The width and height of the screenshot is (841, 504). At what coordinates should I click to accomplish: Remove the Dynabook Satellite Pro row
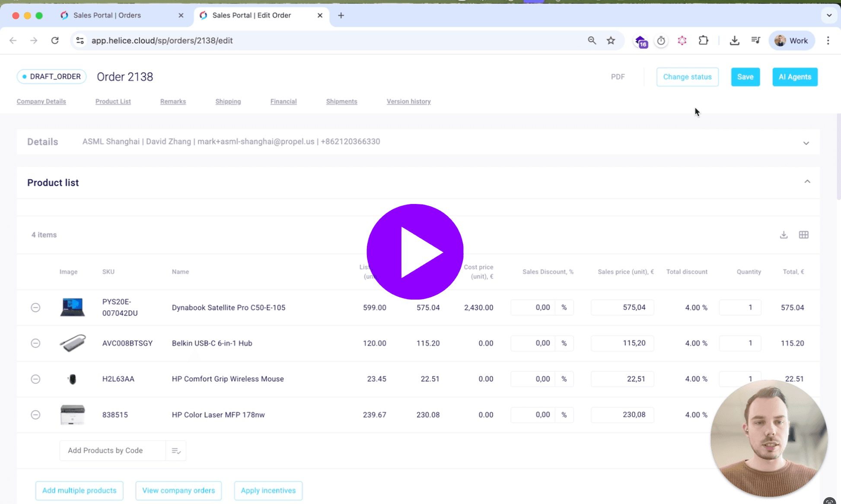[35, 307]
